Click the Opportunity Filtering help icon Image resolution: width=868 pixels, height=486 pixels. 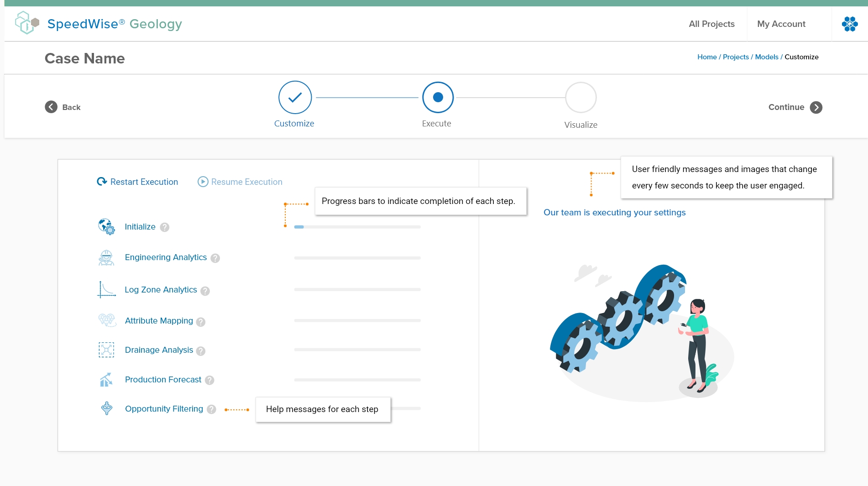[x=211, y=409]
